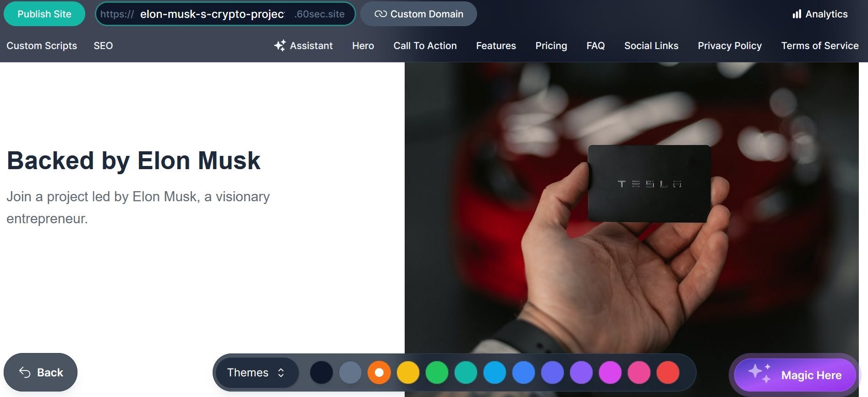Expand the Themes dropdown

(257, 372)
